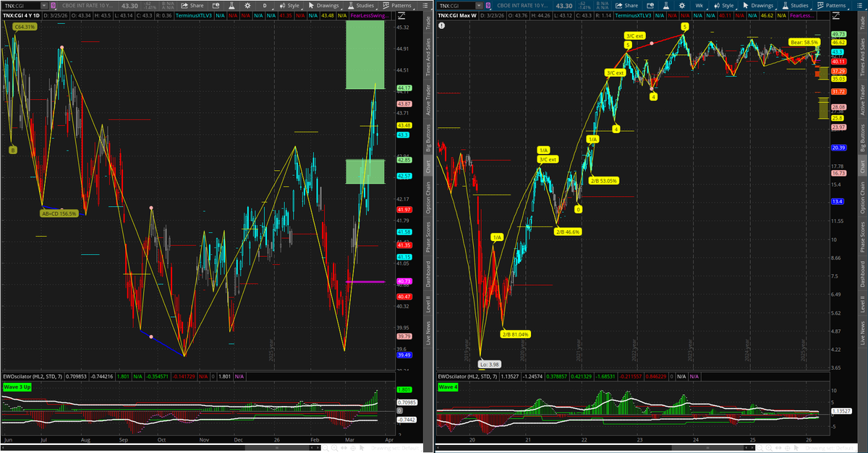Open Drawings menu on left chart
Image resolution: width=868 pixels, height=453 pixels.
[323, 6]
